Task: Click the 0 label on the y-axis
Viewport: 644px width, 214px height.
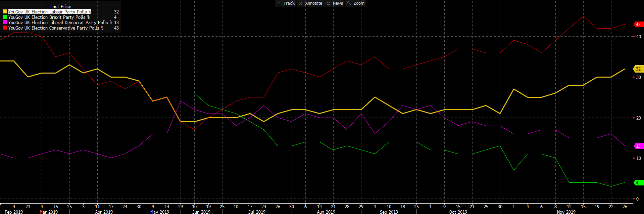Action: coord(638,199)
